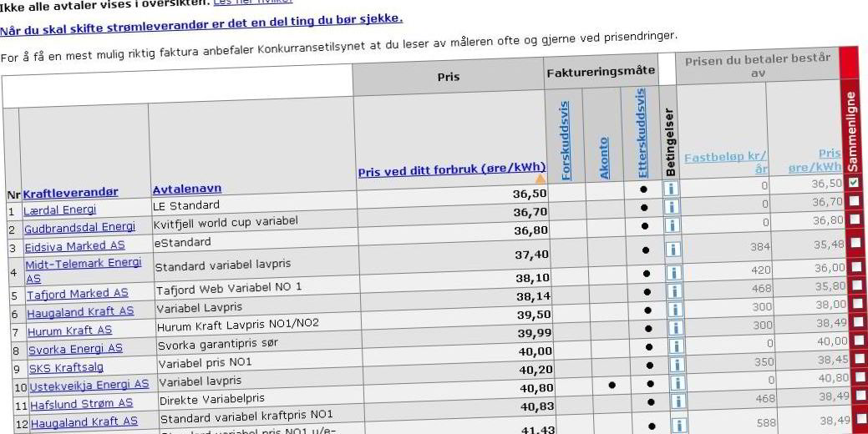Screen dimensions: 868x434
Task: Select the 'LE Standard' agreement cell
Action: tap(186, 205)
